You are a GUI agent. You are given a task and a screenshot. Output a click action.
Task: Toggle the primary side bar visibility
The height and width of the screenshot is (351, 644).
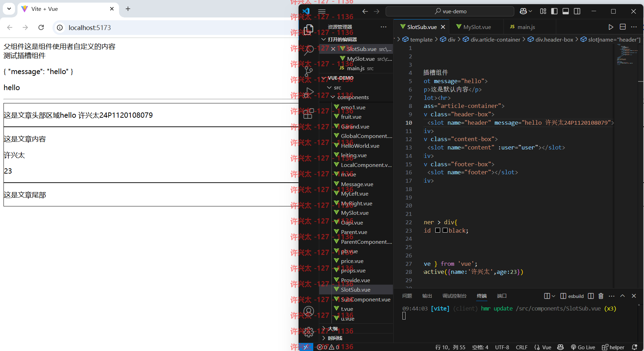(x=554, y=11)
